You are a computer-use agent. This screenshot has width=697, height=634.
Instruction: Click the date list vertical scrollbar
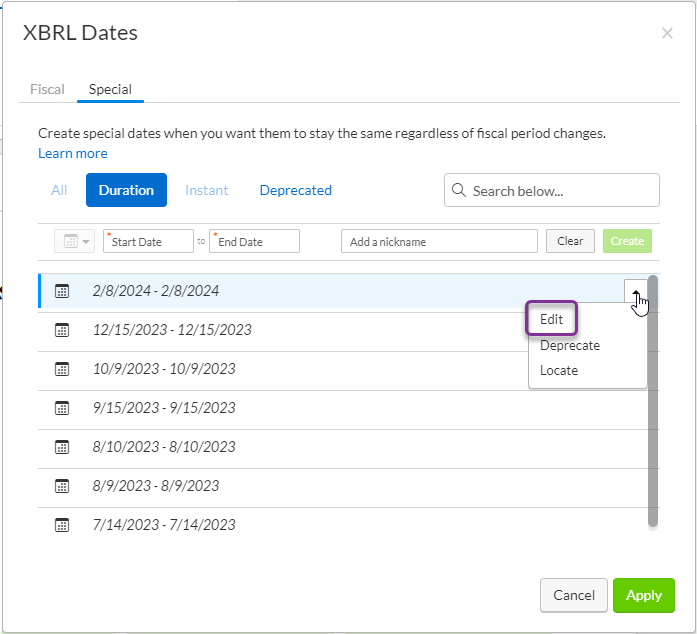653,401
